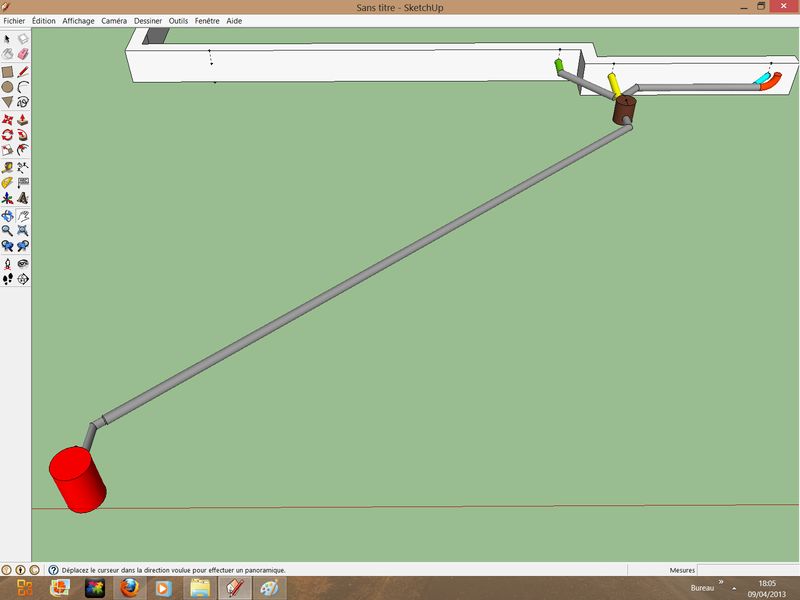Screen dimensions: 800x600
Task: Select the Circle drawing tool
Action: tap(8, 87)
